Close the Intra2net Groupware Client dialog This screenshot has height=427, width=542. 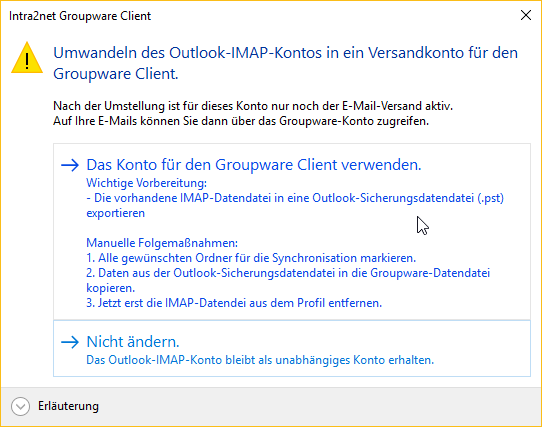(x=526, y=15)
